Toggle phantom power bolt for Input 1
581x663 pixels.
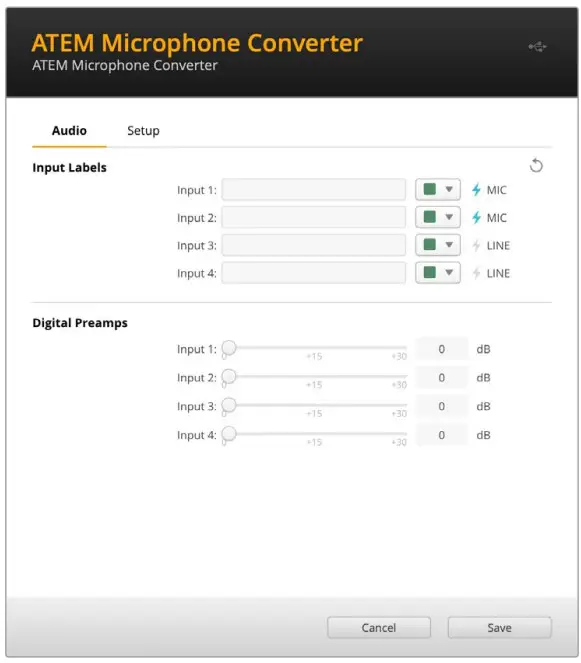click(x=476, y=190)
